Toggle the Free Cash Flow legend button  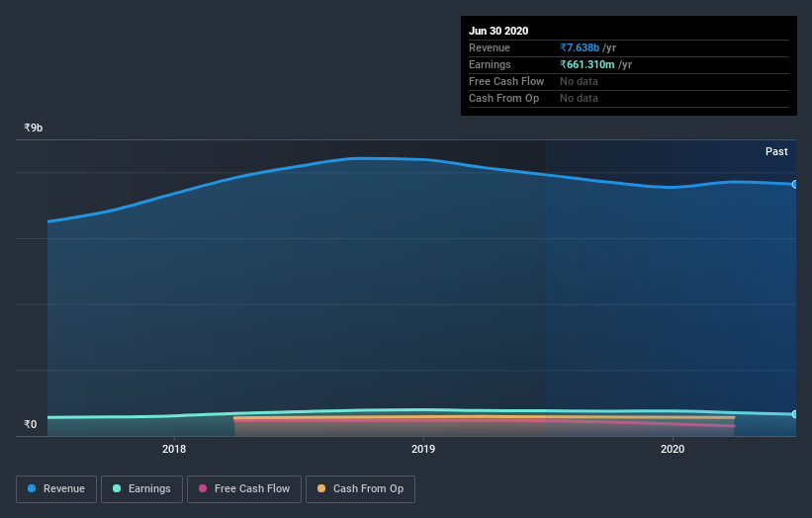click(x=244, y=489)
